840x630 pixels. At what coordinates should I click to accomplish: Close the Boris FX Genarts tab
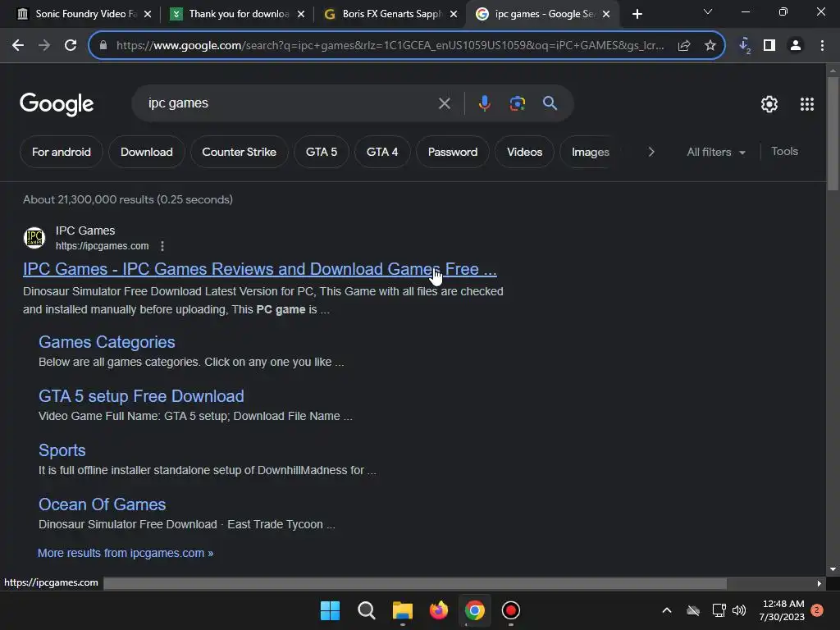[x=454, y=14]
